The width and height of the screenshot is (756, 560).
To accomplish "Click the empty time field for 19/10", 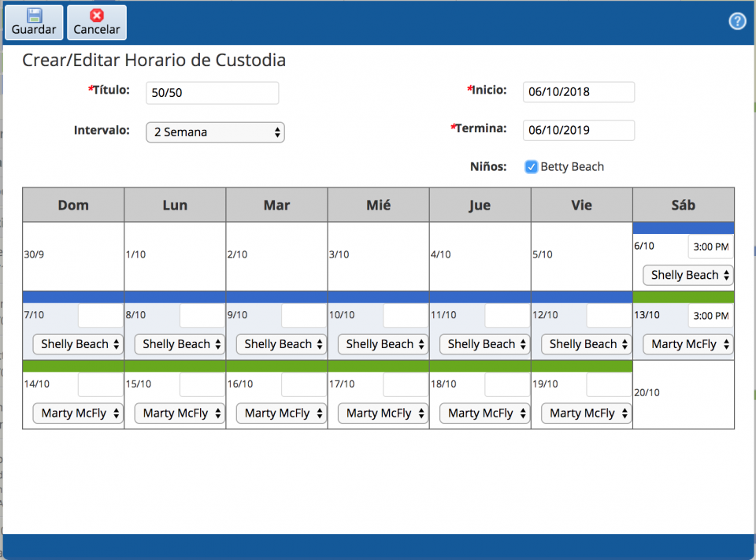I will coord(609,385).
